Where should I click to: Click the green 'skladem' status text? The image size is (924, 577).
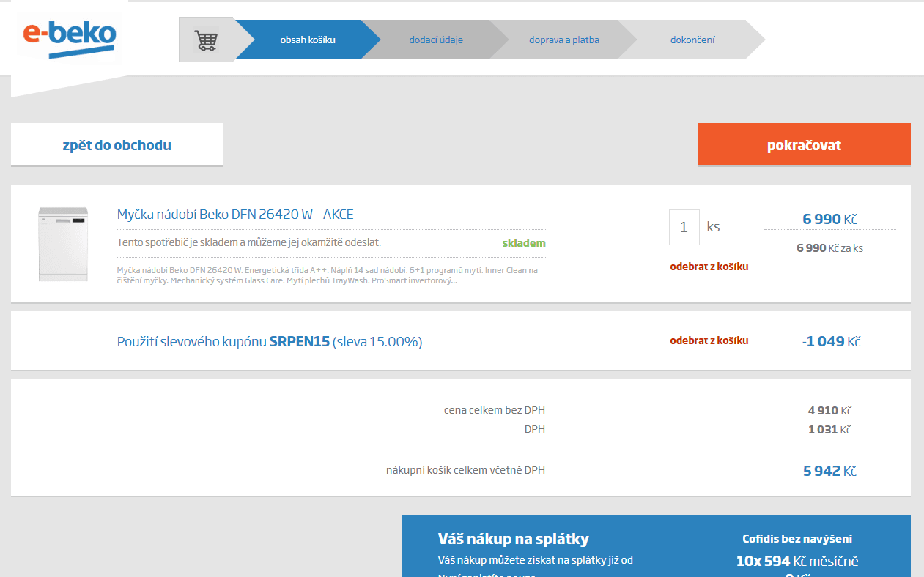pyautogui.click(x=524, y=243)
